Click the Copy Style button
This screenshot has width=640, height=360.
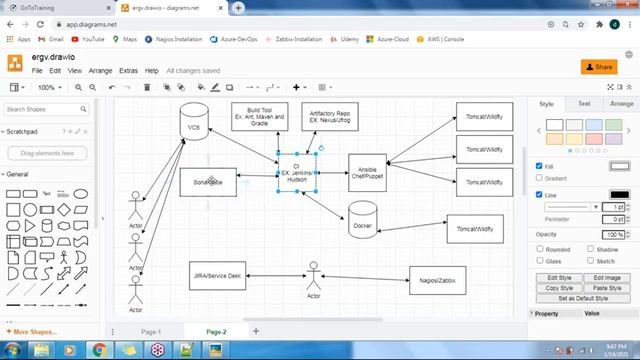point(559,288)
